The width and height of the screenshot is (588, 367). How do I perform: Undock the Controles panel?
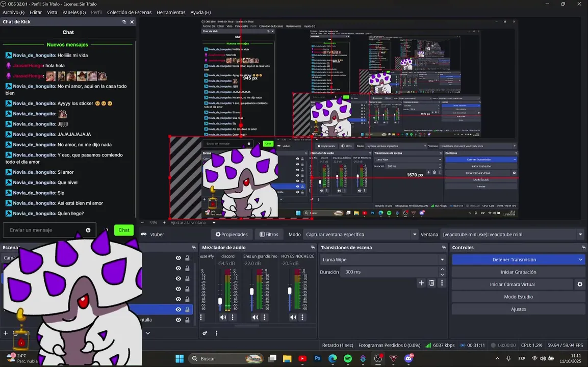[583, 247]
